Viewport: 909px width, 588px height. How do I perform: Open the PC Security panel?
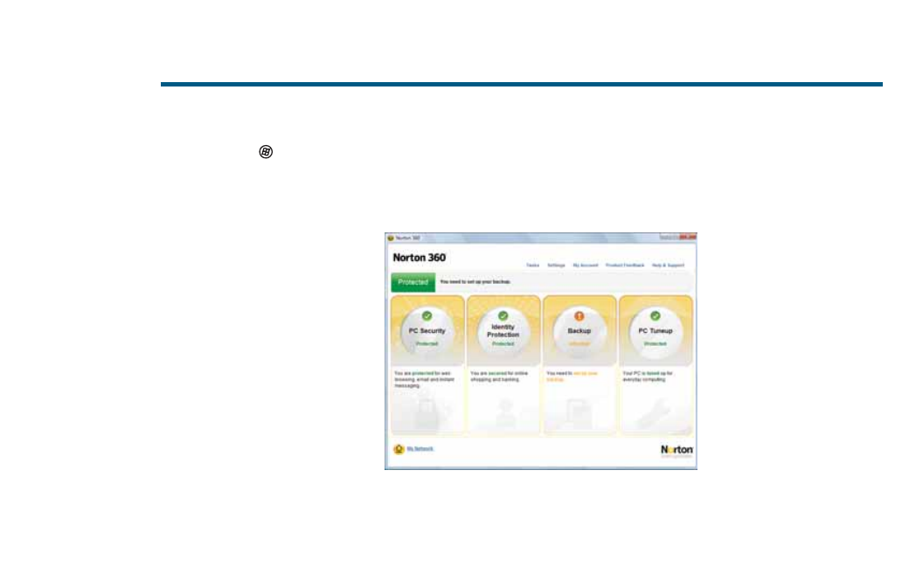(x=427, y=365)
